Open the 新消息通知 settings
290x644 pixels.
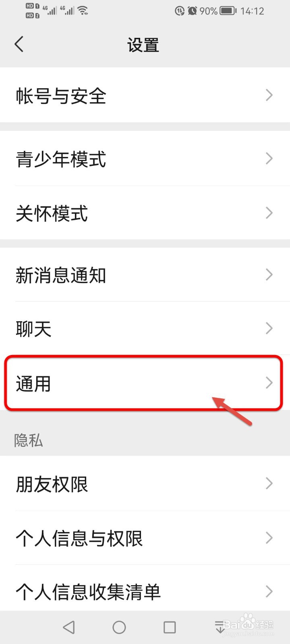[x=145, y=275]
